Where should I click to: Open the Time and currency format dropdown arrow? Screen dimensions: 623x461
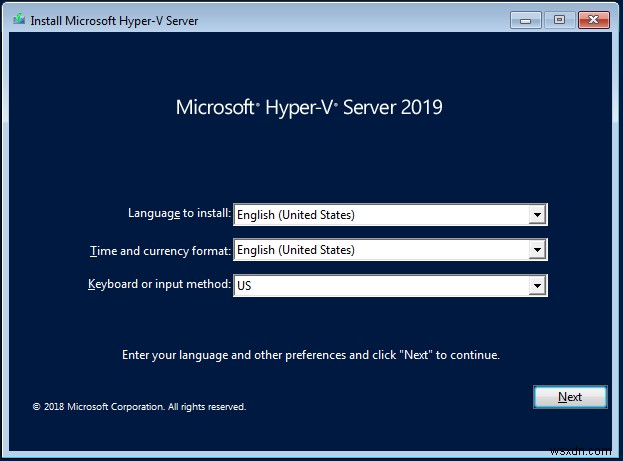click(x=537, y=250)
